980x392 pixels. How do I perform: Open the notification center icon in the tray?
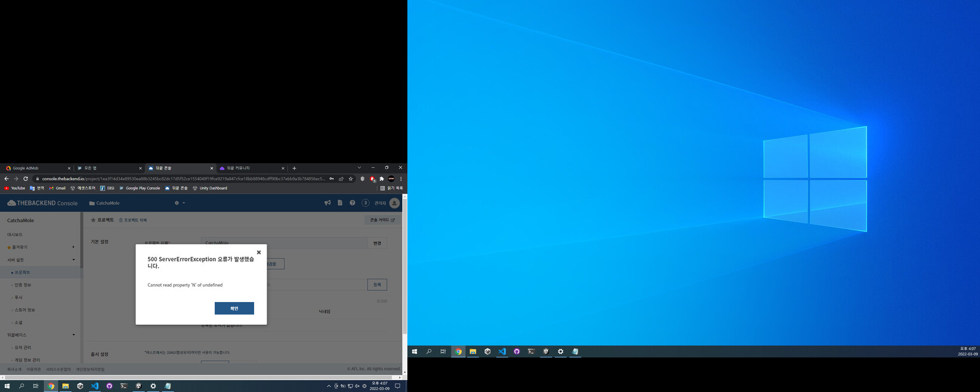pyautogui.click(x=398, y=386)
